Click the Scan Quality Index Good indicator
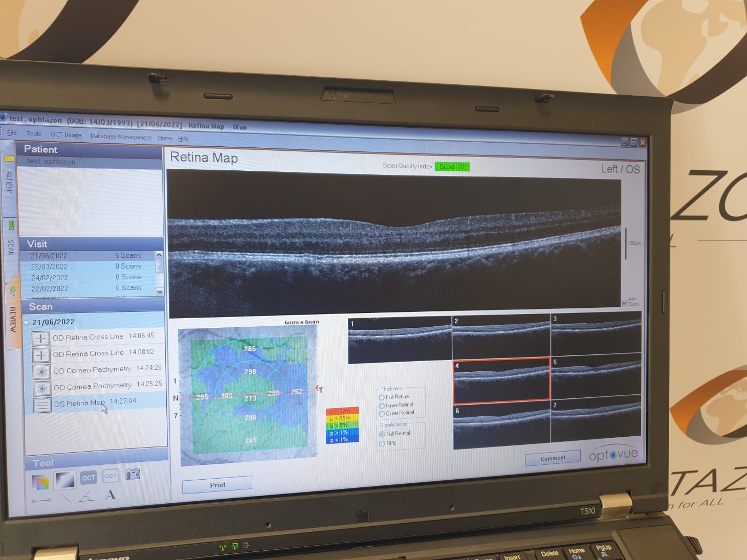 [x=452, y=167]
